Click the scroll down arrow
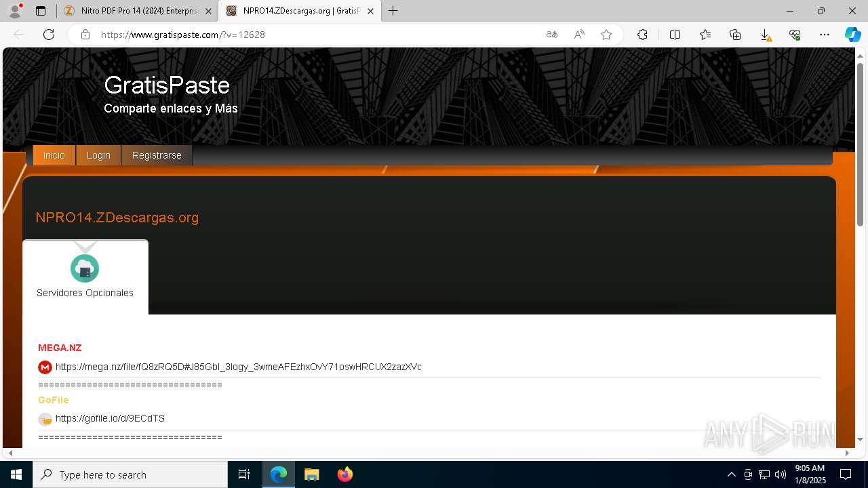This screenshot has width=868, height=488. click(860, 440)
